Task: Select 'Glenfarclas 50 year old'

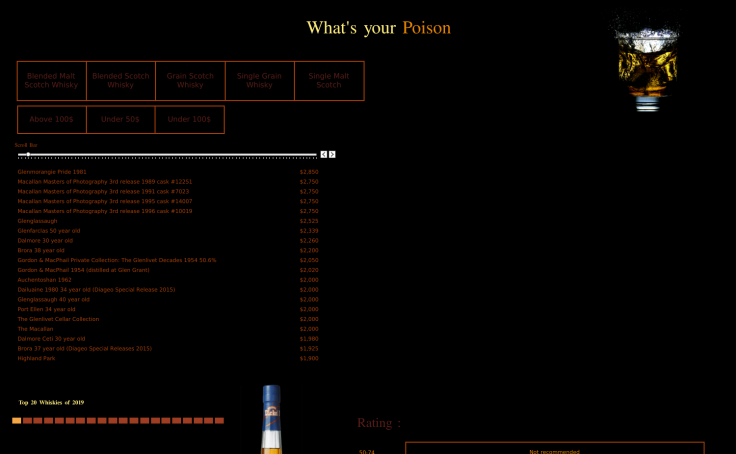Action: point(49,231)
